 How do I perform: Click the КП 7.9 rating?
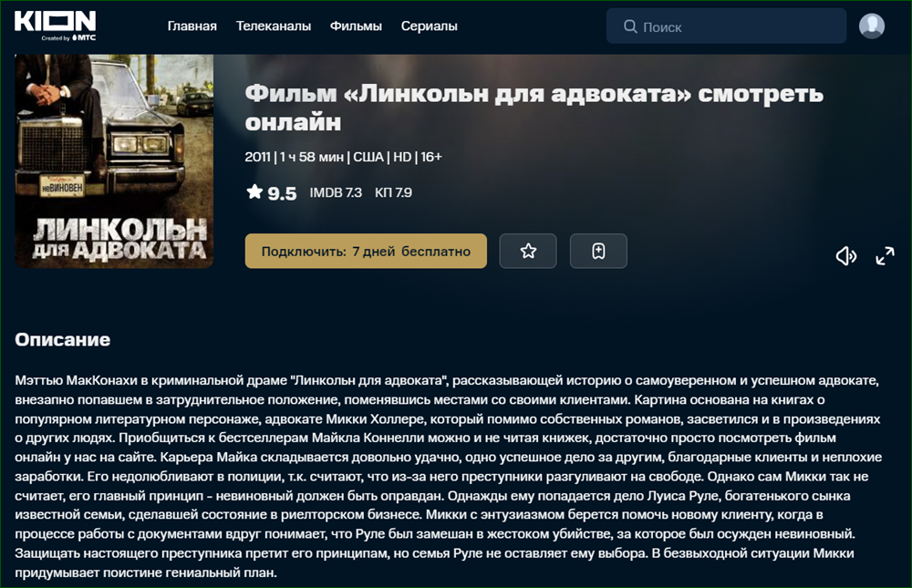(393, 192)
